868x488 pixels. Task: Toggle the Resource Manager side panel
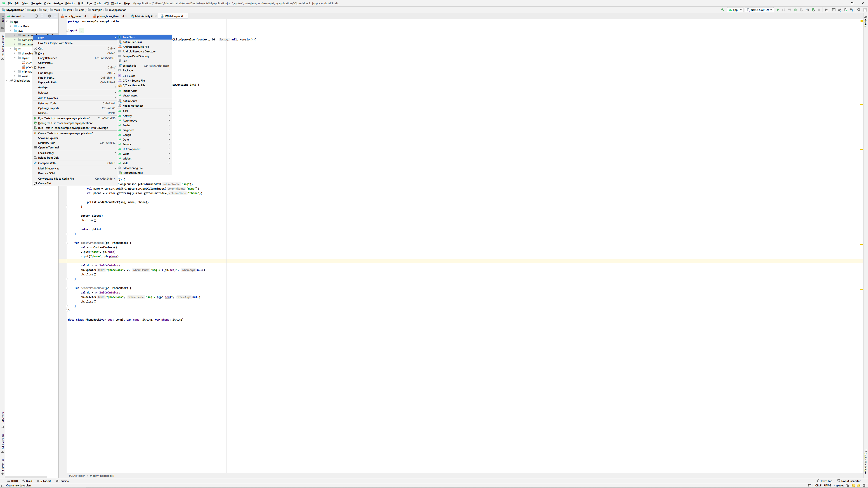(x=2, y=47)
